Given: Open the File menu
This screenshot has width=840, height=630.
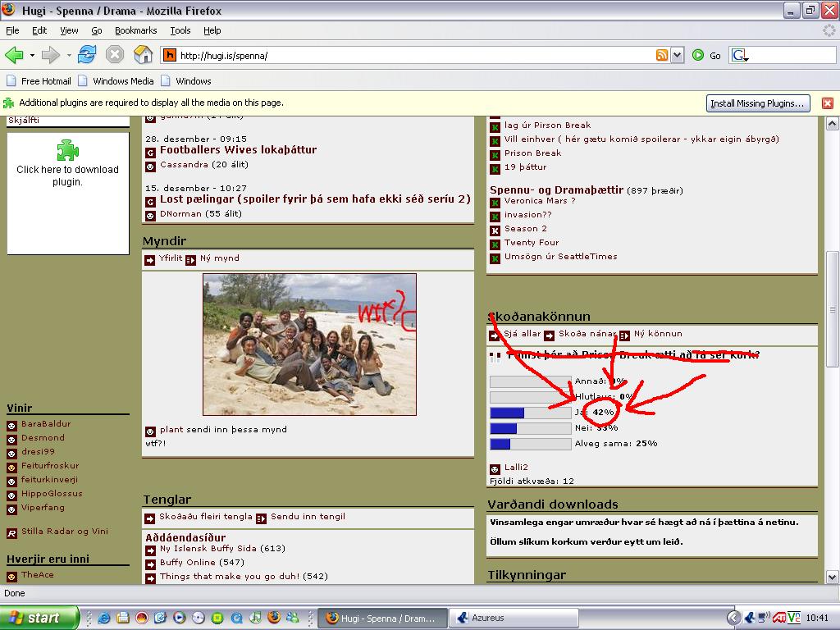Looking at the screenshot, I should pos(12,30).
